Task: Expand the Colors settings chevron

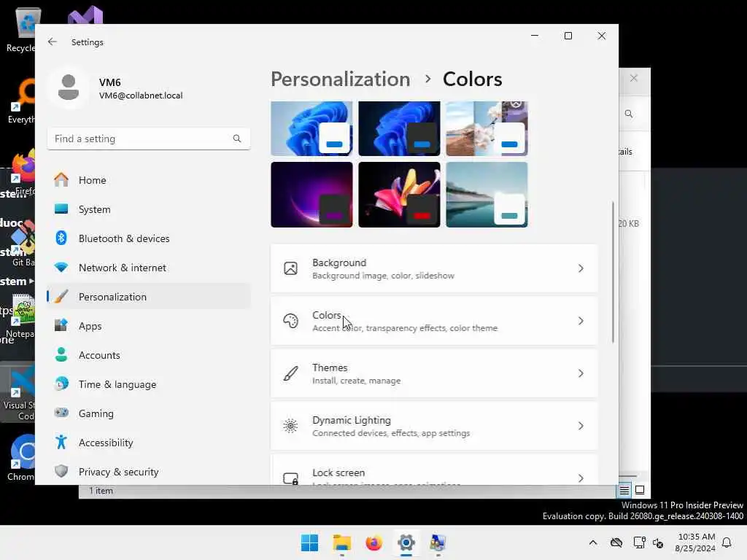Action: [581, 321]
